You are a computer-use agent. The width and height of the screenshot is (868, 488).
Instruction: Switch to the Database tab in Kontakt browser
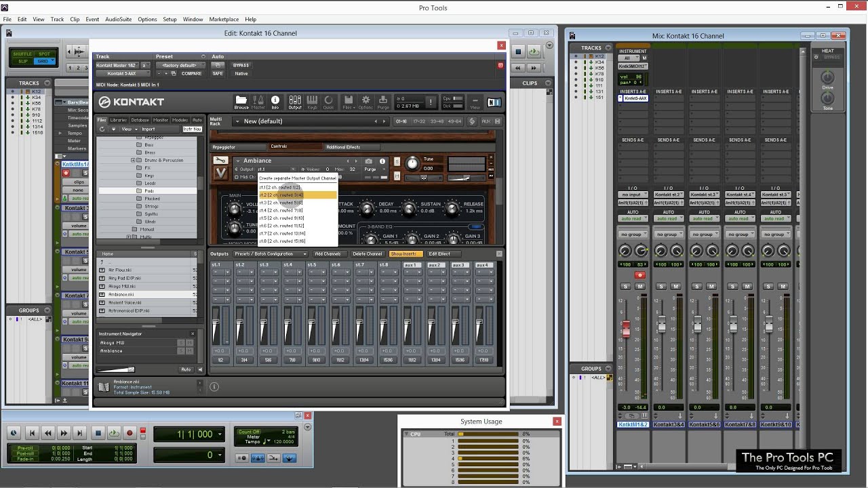140,120
